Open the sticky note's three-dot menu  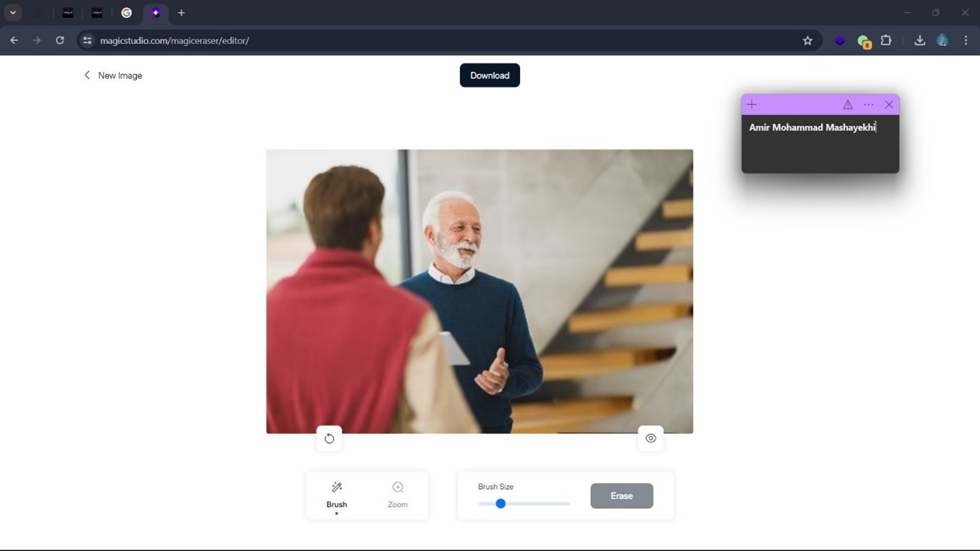(x=868, y=105)
